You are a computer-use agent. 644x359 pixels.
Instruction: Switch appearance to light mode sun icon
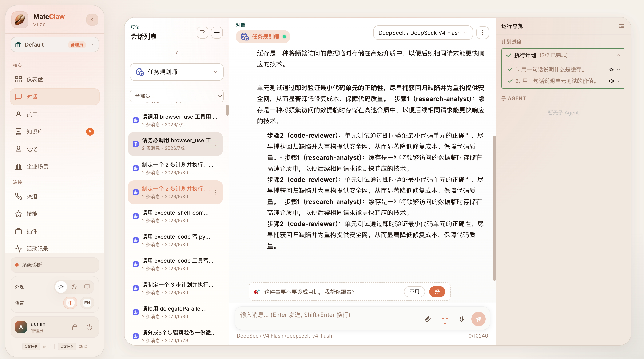(x=61, y=287)
